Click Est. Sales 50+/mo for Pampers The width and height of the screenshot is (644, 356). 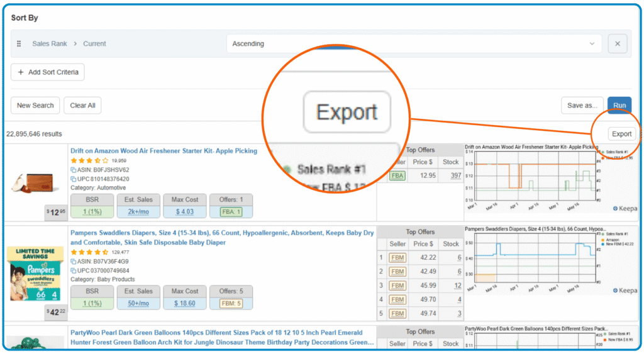pos(138,303)
